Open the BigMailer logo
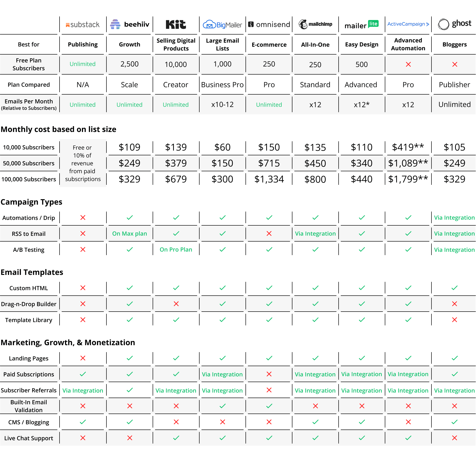The height and width of the screenshot is (460, 476). [222, 24]
